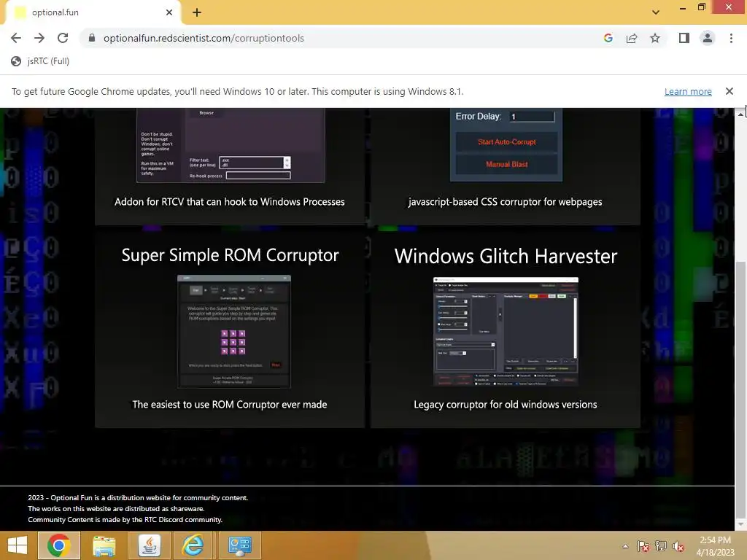Open Chrome three-dot menu
Screen dimensions: 747x560
pyautogui.click(x=731, y=38)
